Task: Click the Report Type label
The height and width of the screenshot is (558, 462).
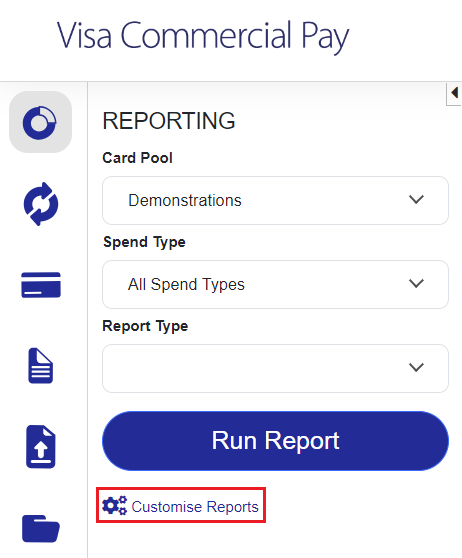Action: (x=145, y=326)
